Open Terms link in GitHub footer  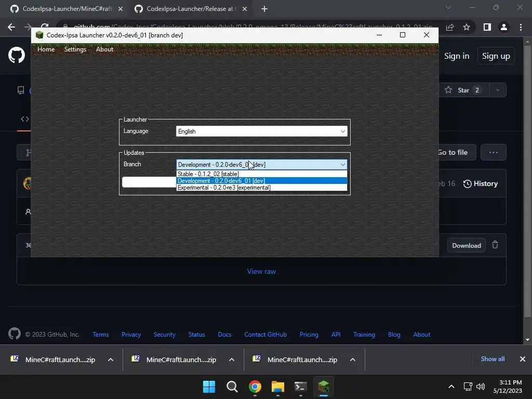coord(101,335)
